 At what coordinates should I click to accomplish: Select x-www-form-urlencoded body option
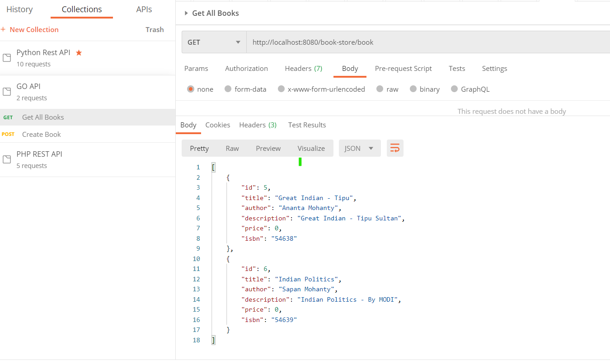(282, 89)
